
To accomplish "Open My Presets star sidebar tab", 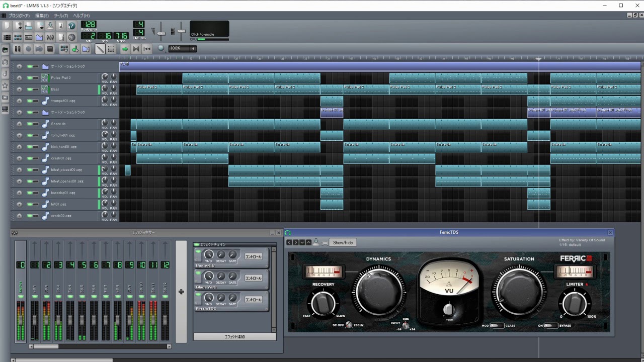I will tap(5, 86).
